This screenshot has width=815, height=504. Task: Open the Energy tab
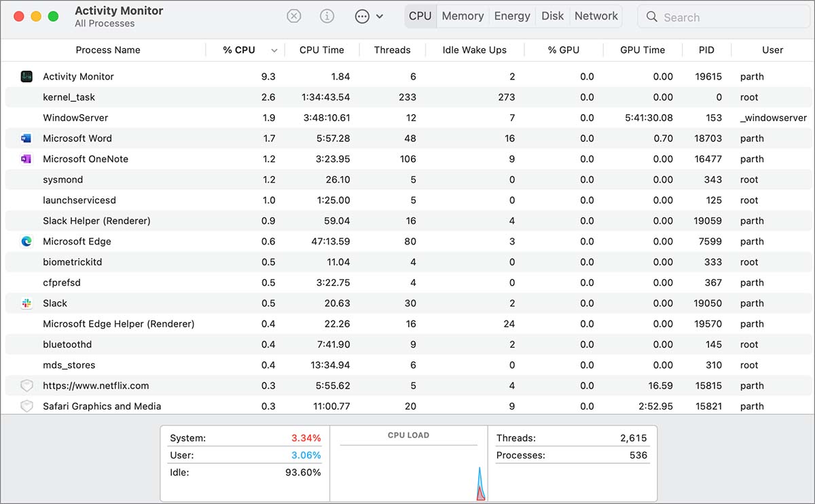pyautogui.click(x=512, y=16)
